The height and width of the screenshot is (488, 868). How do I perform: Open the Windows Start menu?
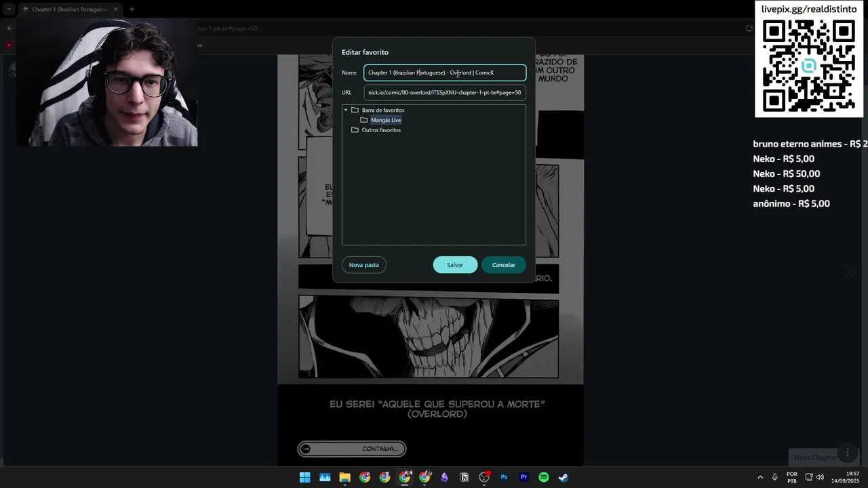tap(305, 477)
